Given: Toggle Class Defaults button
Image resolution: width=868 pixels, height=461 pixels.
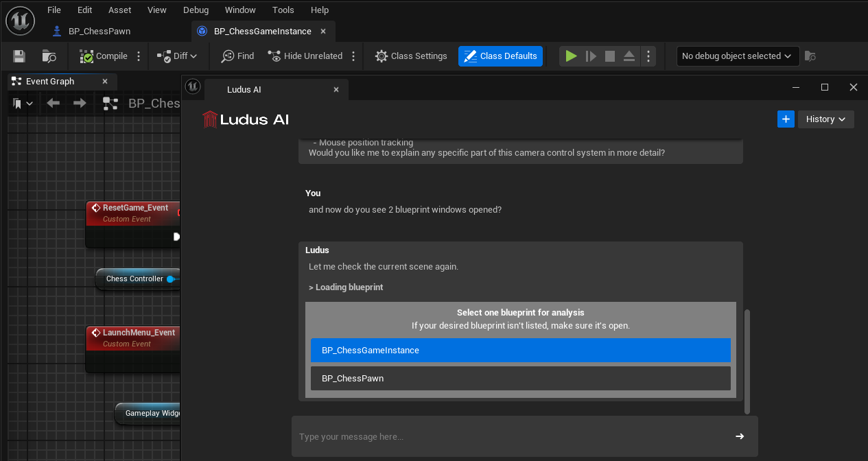Looking at the screenshot, I should (500, 56).
